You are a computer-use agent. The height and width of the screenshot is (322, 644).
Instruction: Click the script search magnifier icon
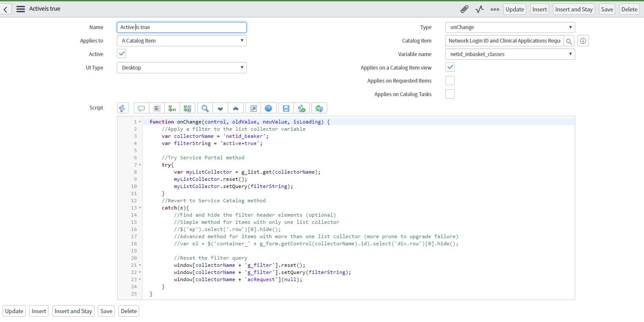(x=205, y=108)
